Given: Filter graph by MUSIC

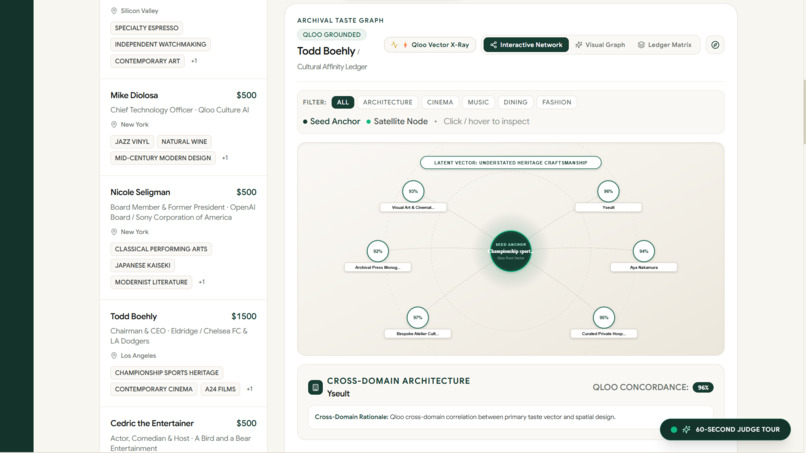Looking at the screenshot, I should click(478, 102).
